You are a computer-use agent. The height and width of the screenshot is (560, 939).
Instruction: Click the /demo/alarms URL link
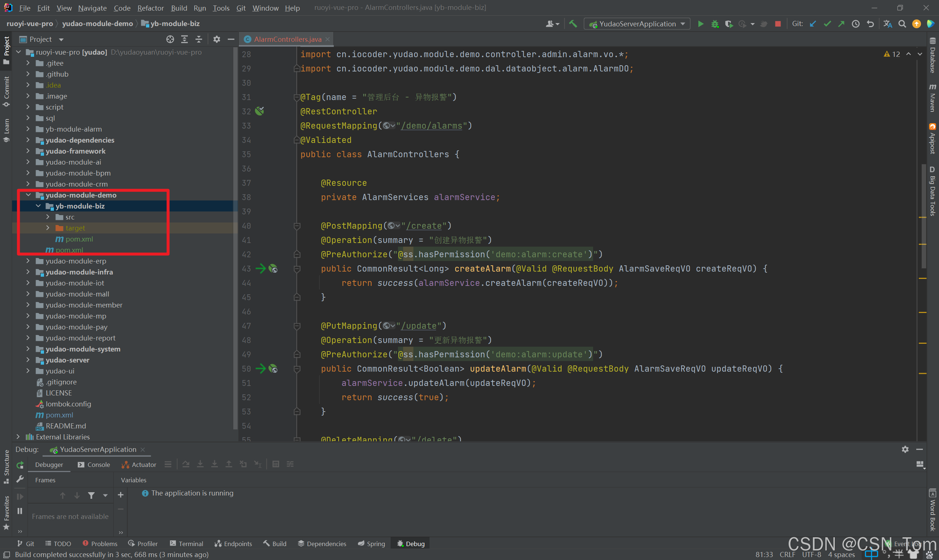click(x=432, y=126)
